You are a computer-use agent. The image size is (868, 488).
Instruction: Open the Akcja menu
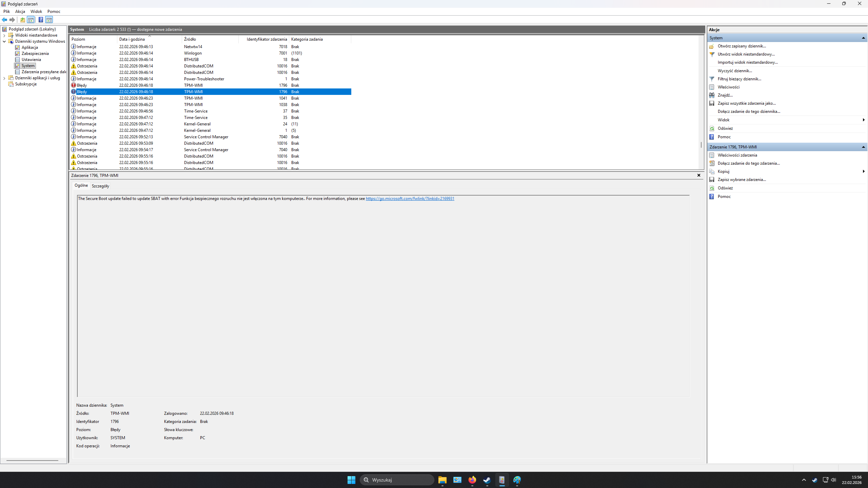[x=20, y=12]
